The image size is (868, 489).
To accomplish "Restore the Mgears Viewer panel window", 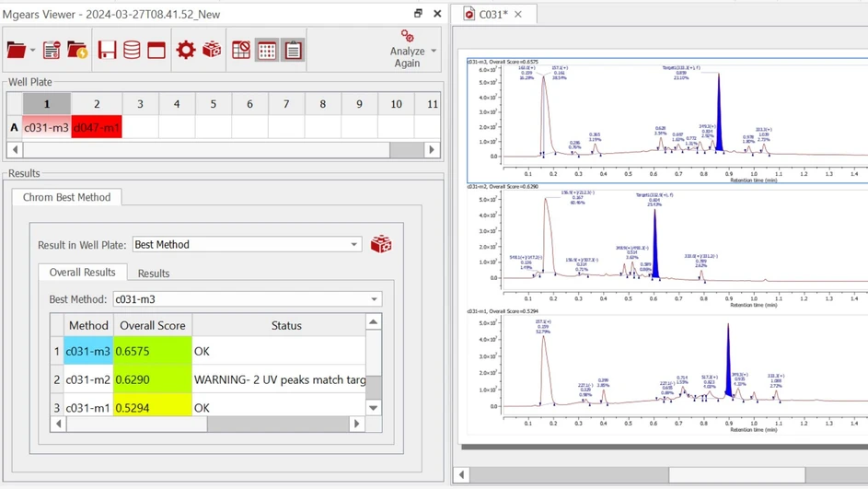I will click(418, 13).
